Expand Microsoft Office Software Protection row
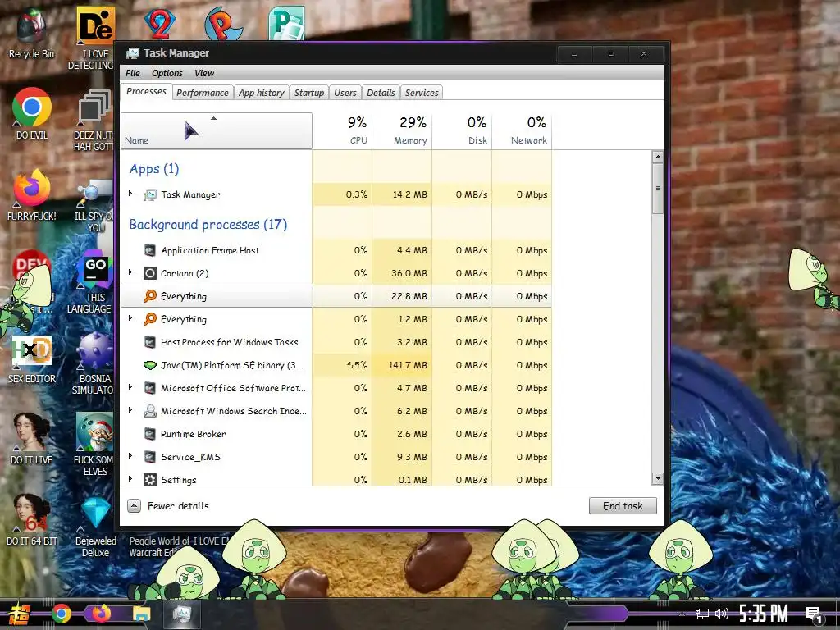 click(130, 387)
